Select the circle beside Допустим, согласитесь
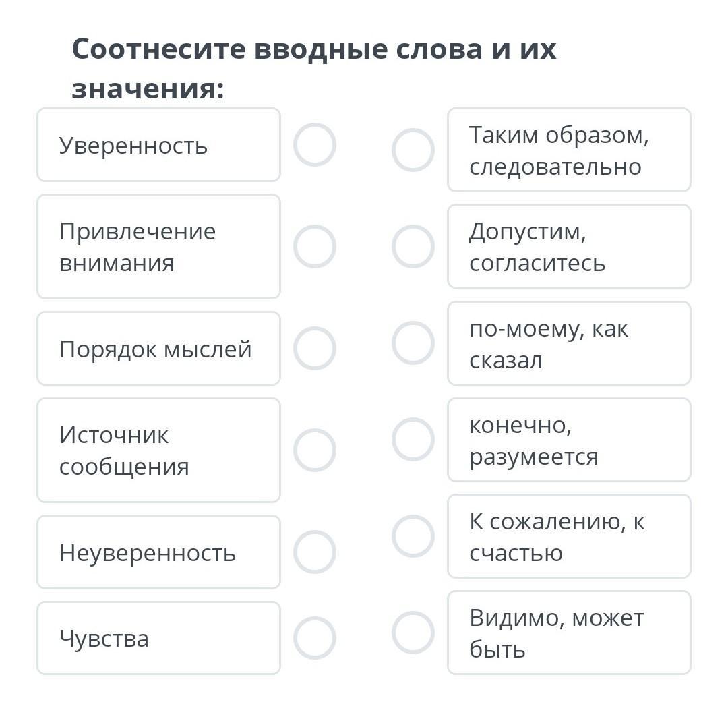The height and width of the screenshot is (725, 728). click(x=413, y=246)
